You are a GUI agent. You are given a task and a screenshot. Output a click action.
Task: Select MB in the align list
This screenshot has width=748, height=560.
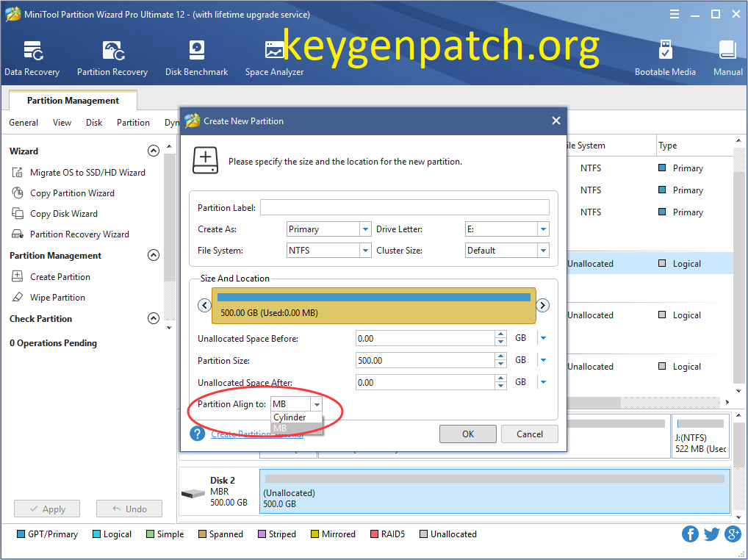(297, 428)
